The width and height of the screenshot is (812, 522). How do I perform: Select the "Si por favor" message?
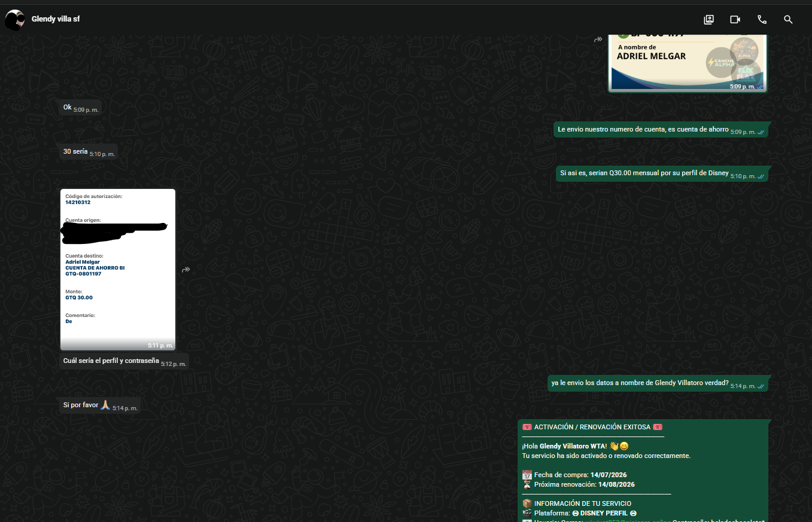click(99, 405)
